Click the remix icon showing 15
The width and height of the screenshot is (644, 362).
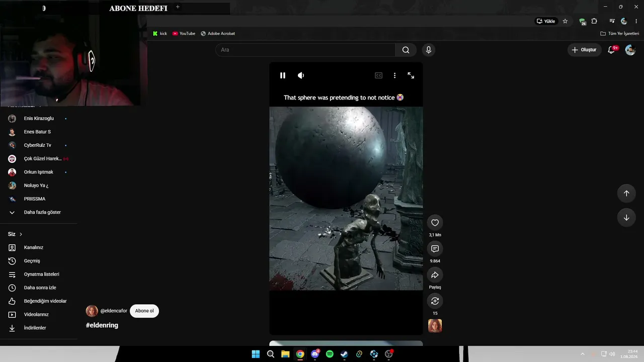pyautogui.click(x=435, y=301)
